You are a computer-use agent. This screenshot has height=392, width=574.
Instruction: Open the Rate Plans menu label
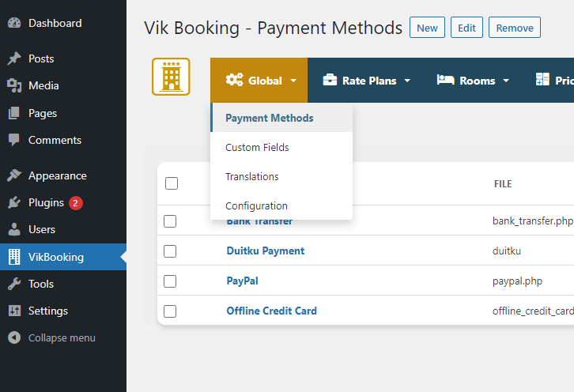[x=369, y=81]
